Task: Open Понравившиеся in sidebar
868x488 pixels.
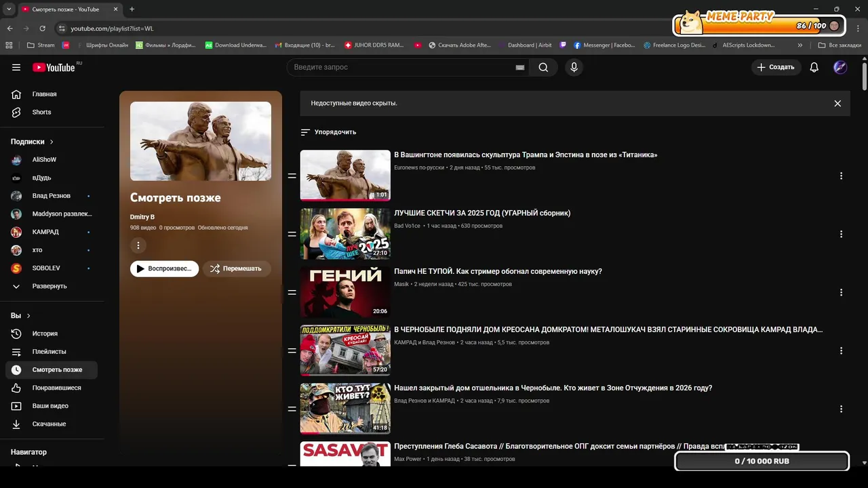Action: (52, 388)
